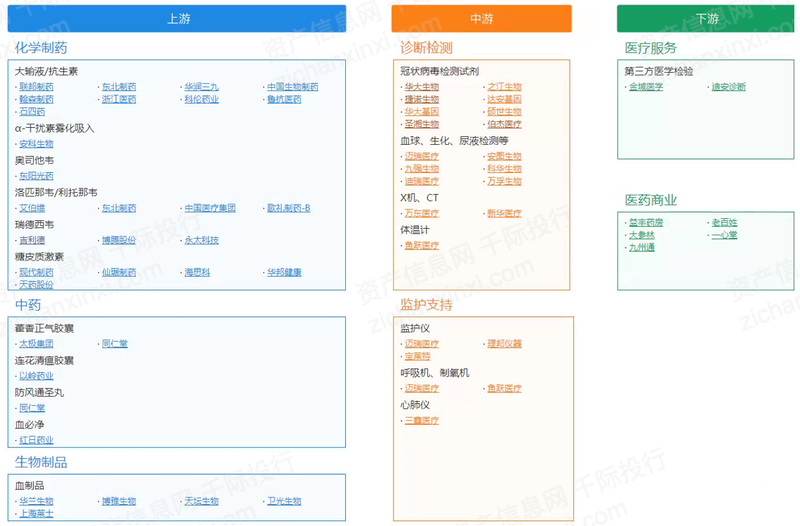This screenshot has height=526, width=800.
Task: Open the 东阳光药 link
Action: (36, 176)
